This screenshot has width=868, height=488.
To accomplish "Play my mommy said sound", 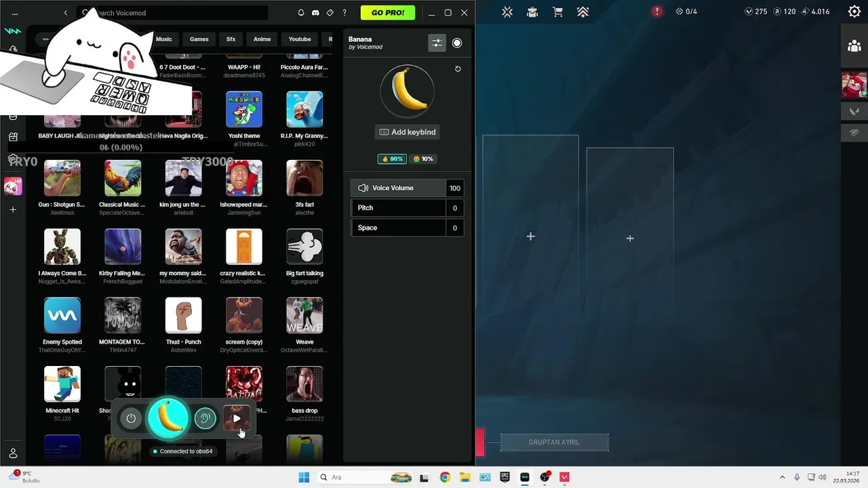I will point(183,247).
